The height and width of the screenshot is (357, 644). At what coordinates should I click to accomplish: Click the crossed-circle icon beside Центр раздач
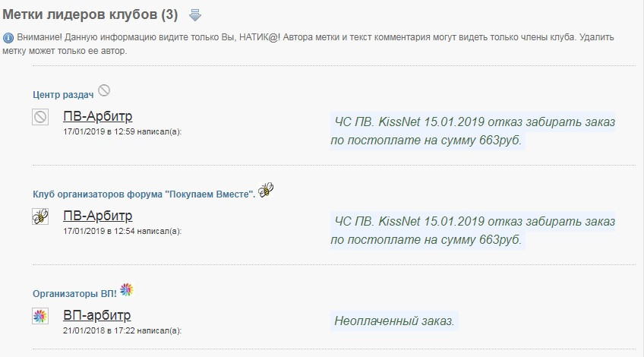click(104, 90)
